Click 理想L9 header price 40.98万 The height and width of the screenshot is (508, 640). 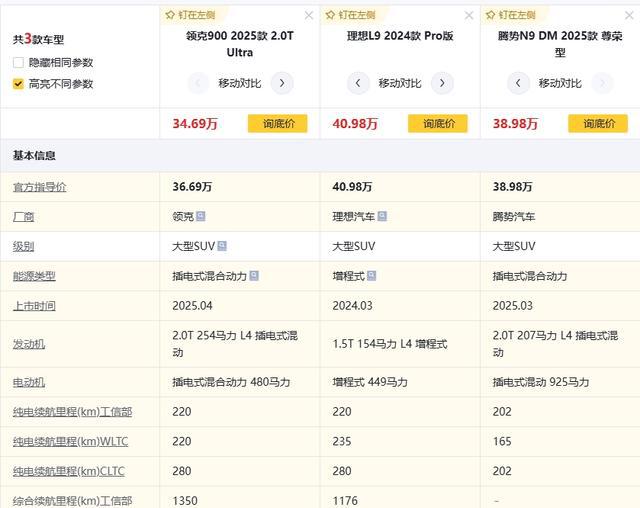pos(355,124)
